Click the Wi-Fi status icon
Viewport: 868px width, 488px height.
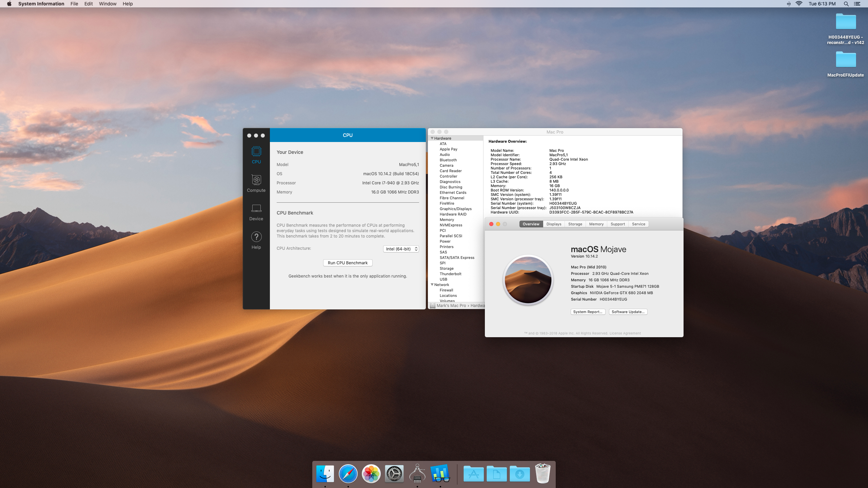[x=799, y=4]
